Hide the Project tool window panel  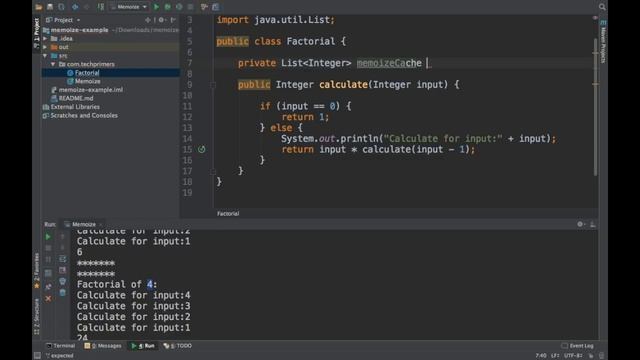[x=173, y=20]
